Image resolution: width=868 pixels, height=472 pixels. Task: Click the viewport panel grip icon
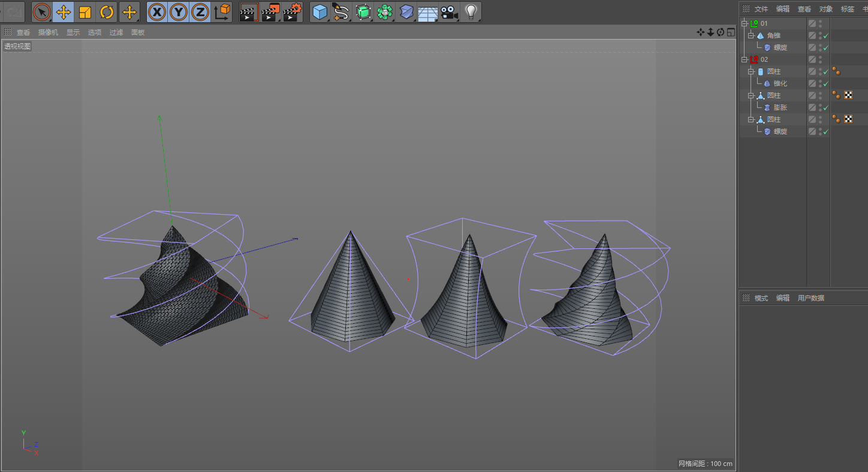(7, 32)
